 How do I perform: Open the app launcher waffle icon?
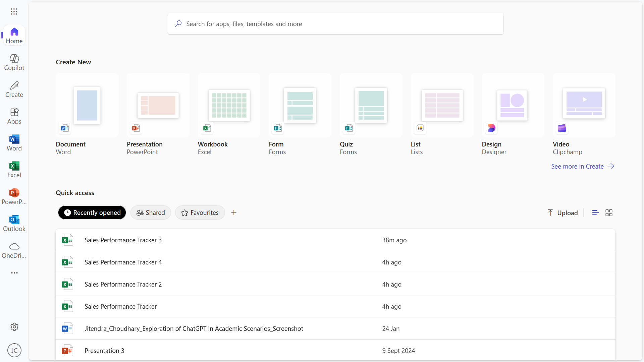coord(14,12)
